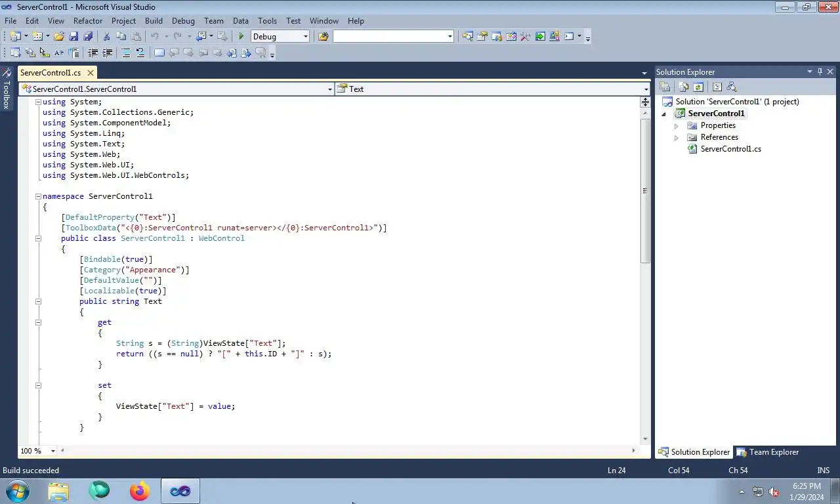This screenshot has width=840, height=504.
Task: Save ServerControl1.cs with the floppy icon
Action: (73, 37)
